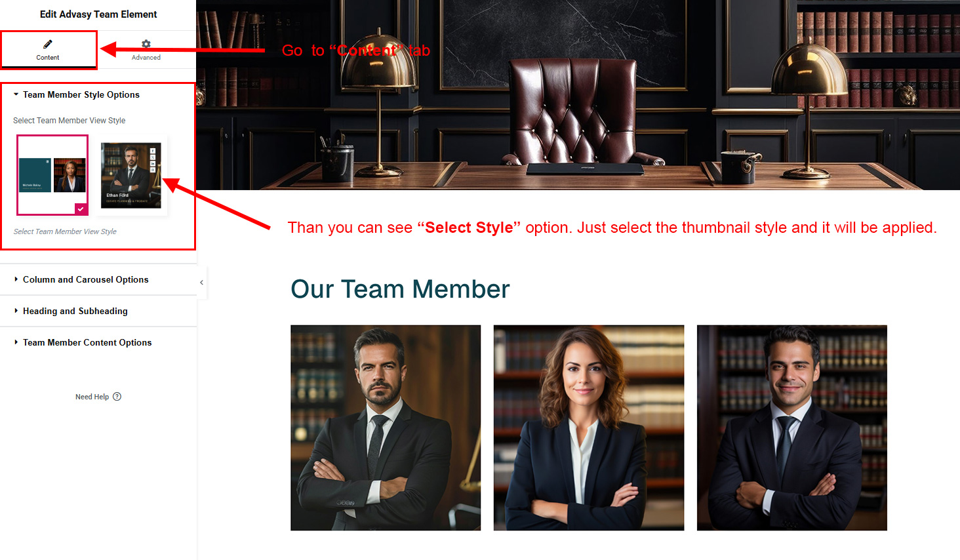Click the pink checkmark badge on the selected style

(x=81, y=209)
